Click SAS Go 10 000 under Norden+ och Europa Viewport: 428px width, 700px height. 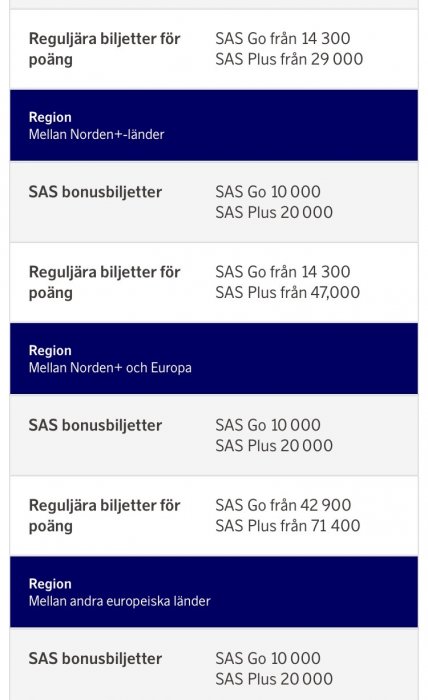268,425
